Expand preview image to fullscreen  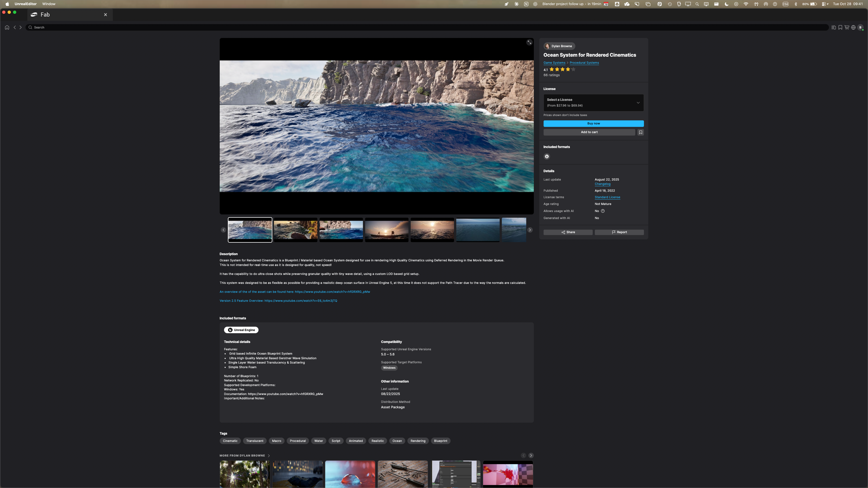tap(529, 42)
